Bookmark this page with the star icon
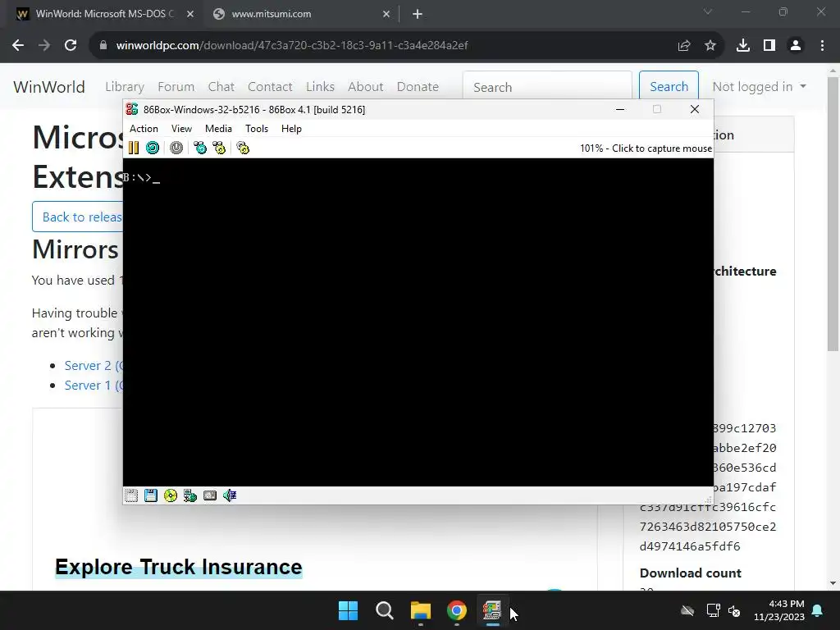 [x=710, y=46]
